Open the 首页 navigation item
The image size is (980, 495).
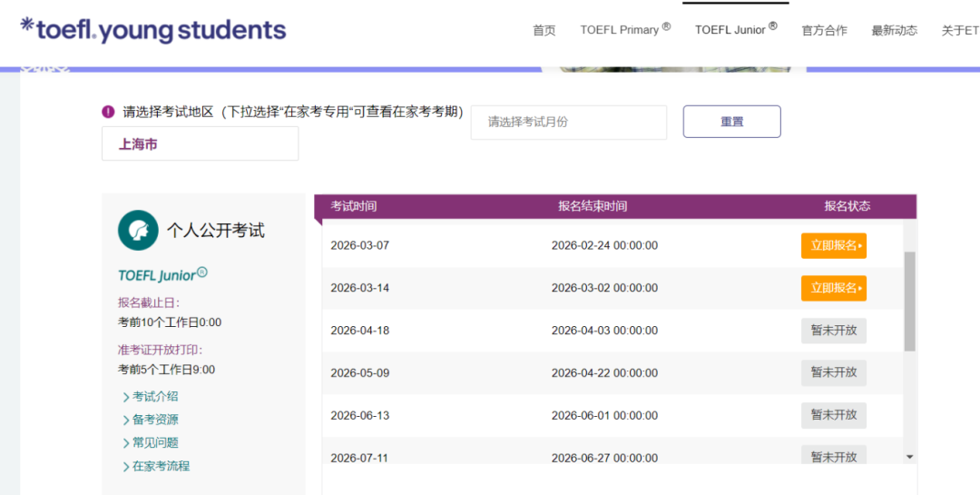click(544, 30)
